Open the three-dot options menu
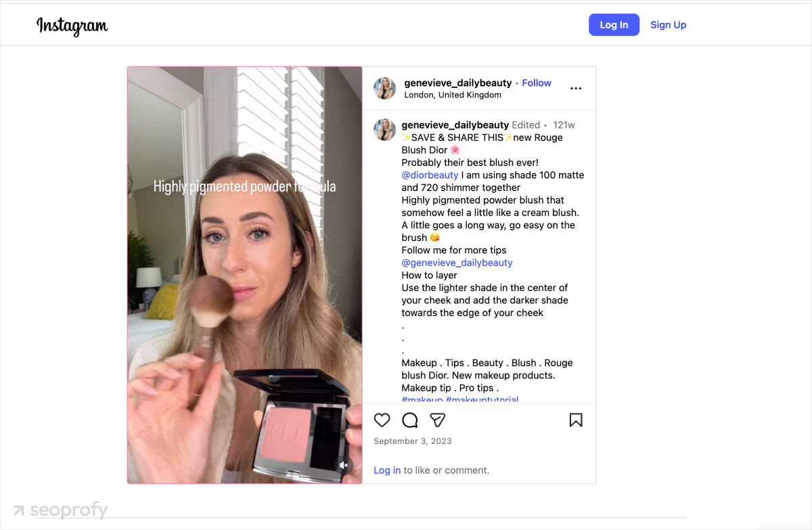Image resolution: width=812 pixels, height=530 pixels. (x=576, y=88)
